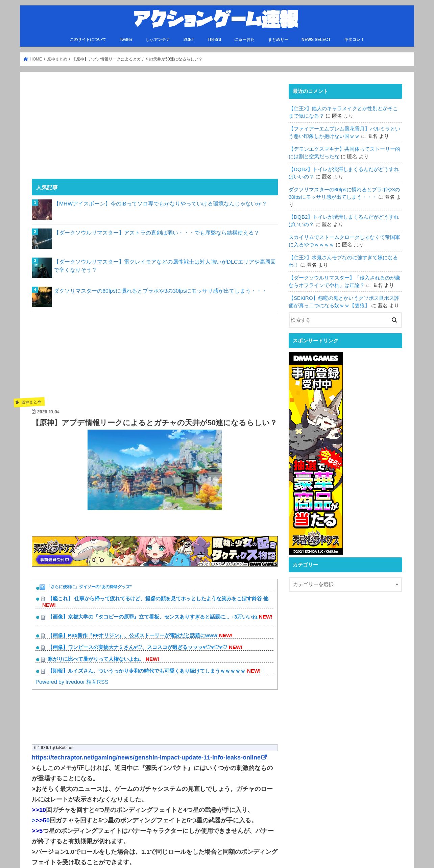The image size is (434, 868).
Task: Open 朗報 ルイズさん RSS link
Action: [147, 671]
